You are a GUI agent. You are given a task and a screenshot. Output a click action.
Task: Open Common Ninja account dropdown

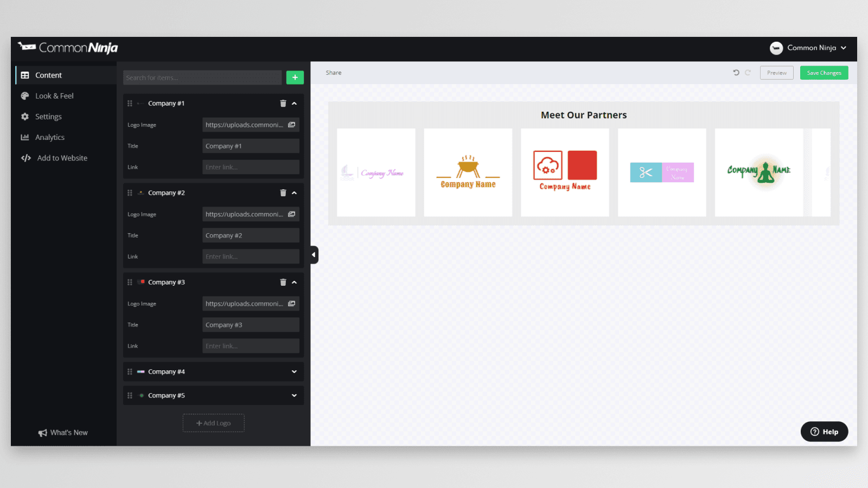(808, 48)
